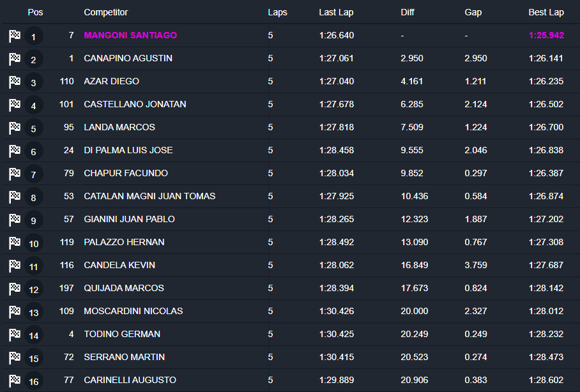580x392 pixels.
Task: Click the position 14 badge for Todino German
Action: (34, 335)
